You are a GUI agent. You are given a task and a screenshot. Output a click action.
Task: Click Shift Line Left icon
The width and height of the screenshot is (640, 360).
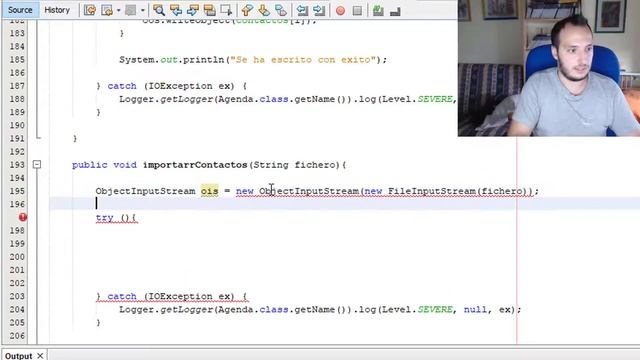[x=302, y=10]
